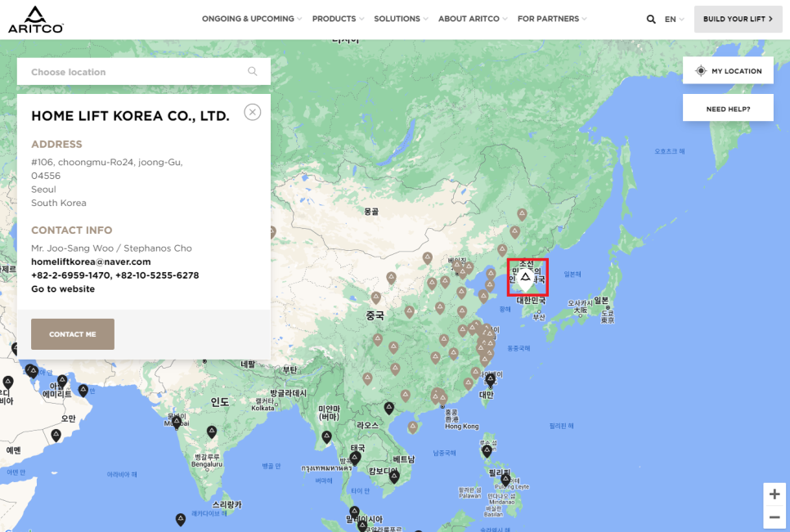Click the search icon in Choose location field

253,71
